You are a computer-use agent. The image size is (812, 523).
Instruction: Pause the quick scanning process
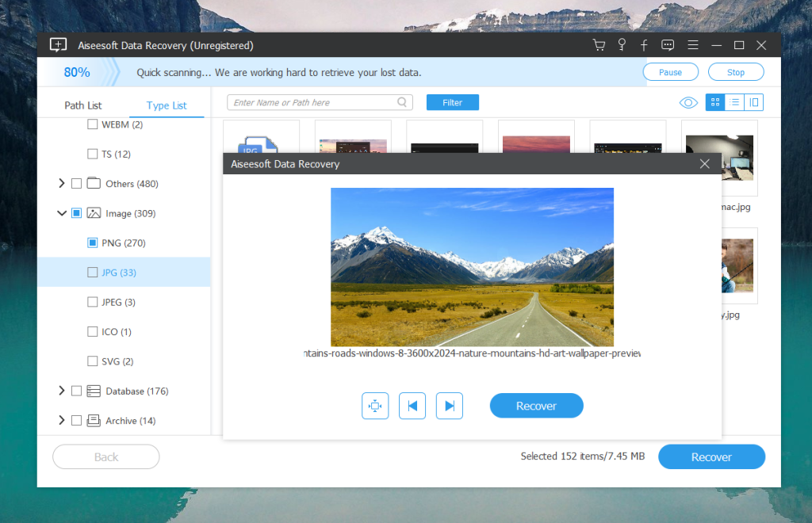click(670, 72)
